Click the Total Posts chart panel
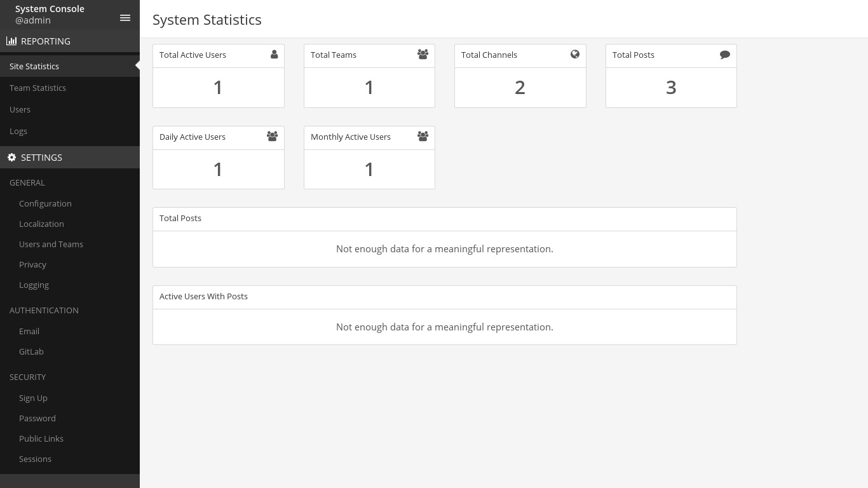This screenshot has height=488, width=868. click(x=444, y=248)
